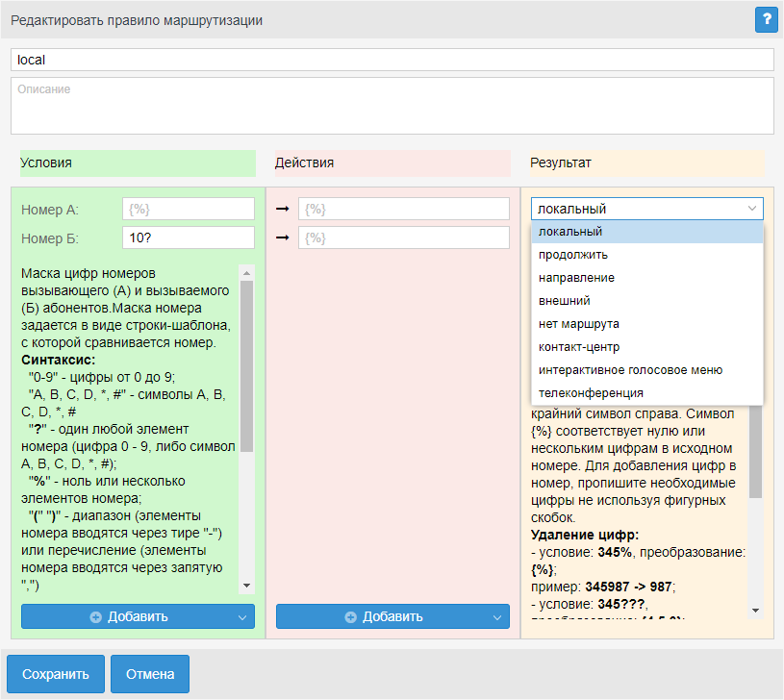Expand the chevron on actions Добавить button

(x=497, y=617)
